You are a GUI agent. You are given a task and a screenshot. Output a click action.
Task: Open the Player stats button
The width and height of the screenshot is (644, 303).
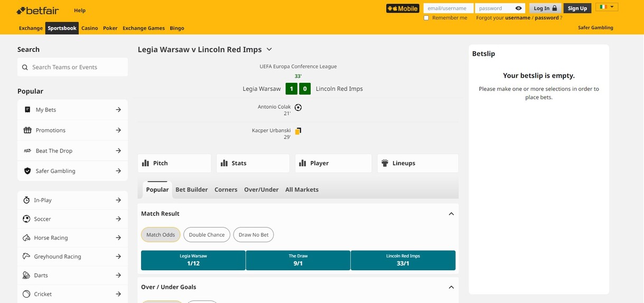pos(333,163)
